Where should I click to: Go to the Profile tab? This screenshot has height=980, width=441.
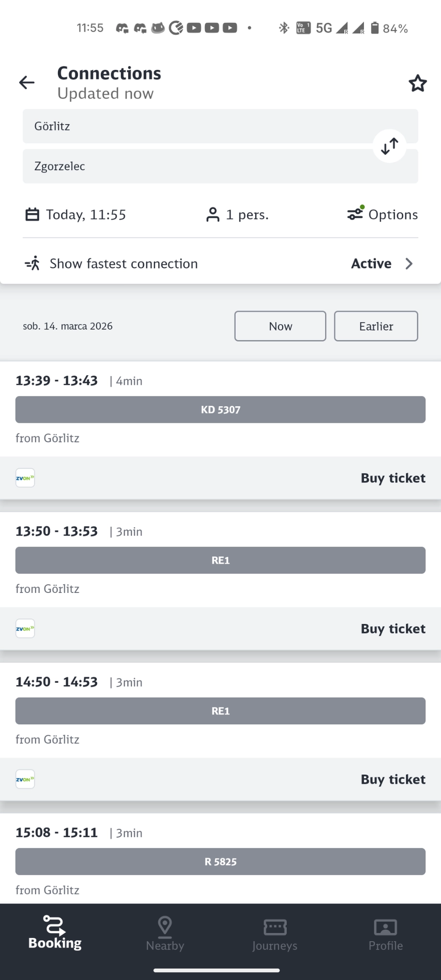[385, 934]
